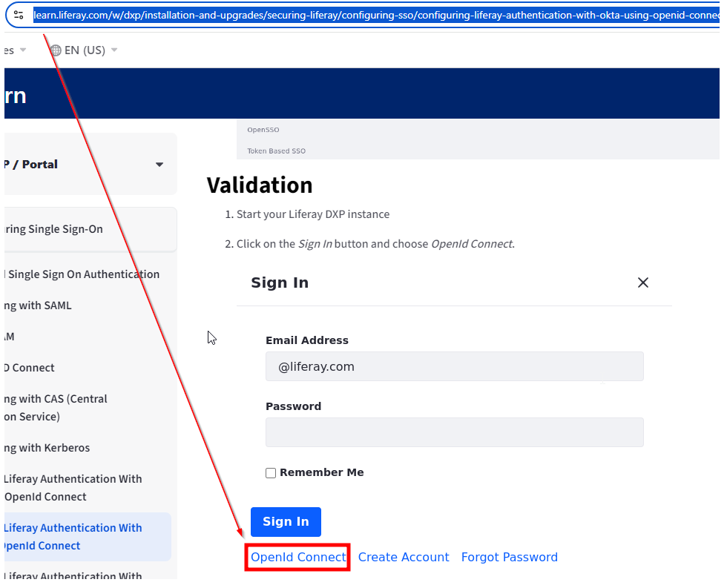Click the site information icon in the address bar
This screenshot has height=588, width=727.
[x=19, y=16]
